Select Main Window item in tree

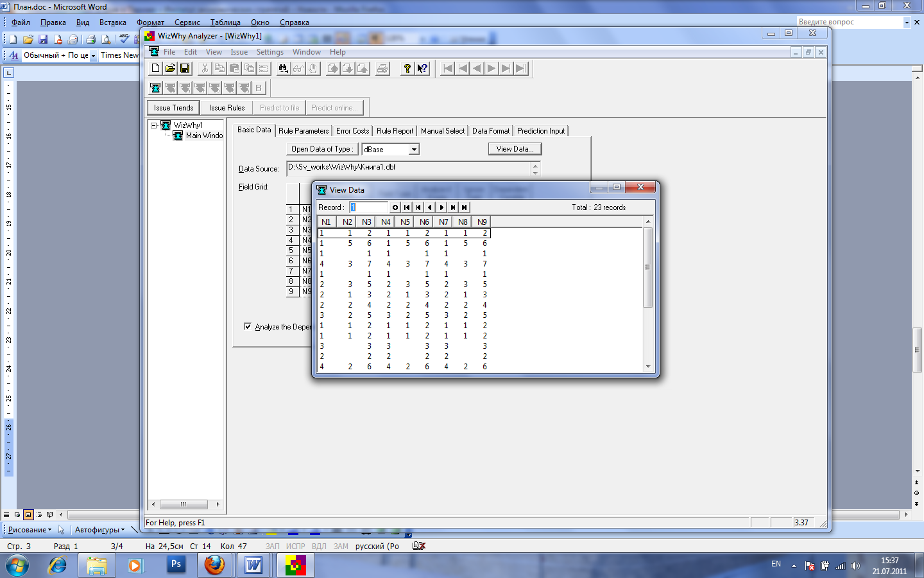[x=204, y=136]
